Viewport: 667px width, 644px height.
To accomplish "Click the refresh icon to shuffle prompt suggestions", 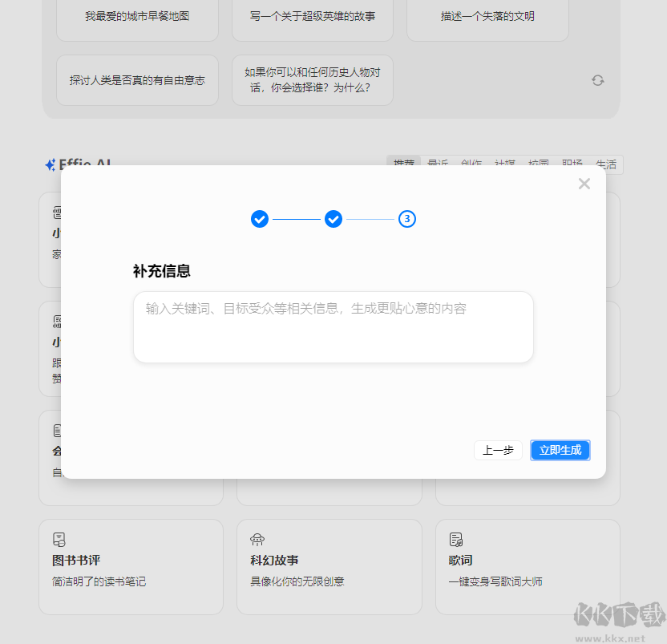I will (597, 80).
